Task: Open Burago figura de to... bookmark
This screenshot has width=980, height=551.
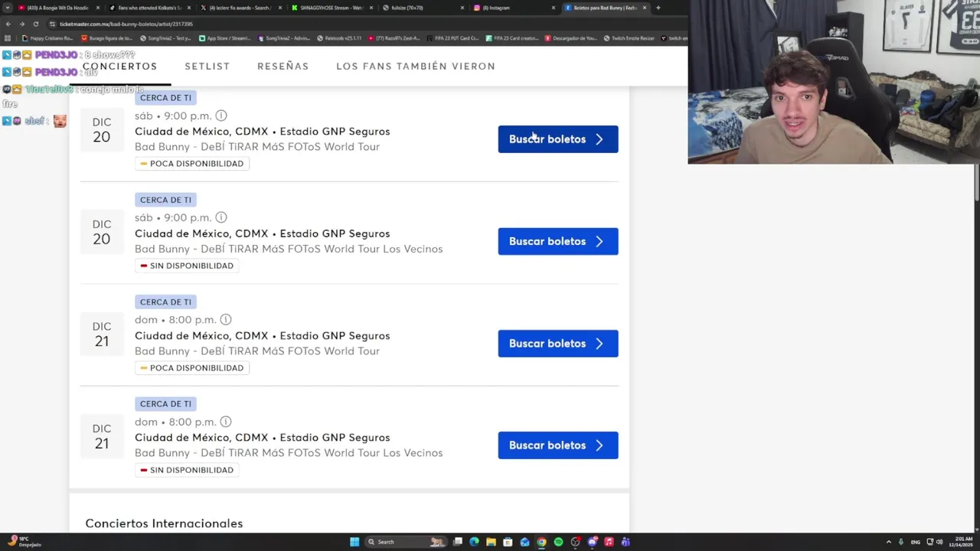Action: tap(106, 38)
